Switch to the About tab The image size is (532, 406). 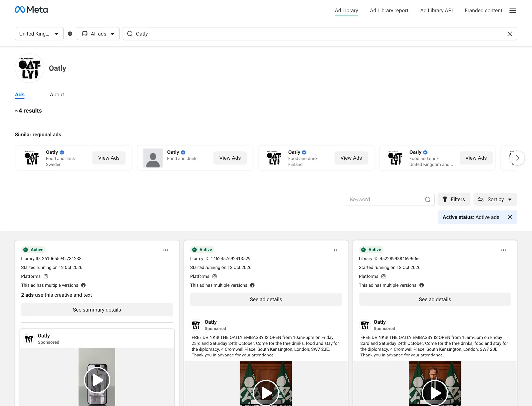[57, 95]
